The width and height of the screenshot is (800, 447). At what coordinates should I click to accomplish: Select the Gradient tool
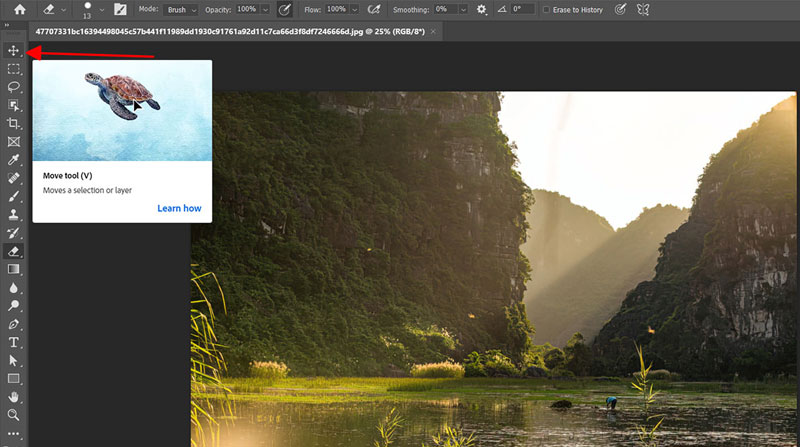pos(13,269)
